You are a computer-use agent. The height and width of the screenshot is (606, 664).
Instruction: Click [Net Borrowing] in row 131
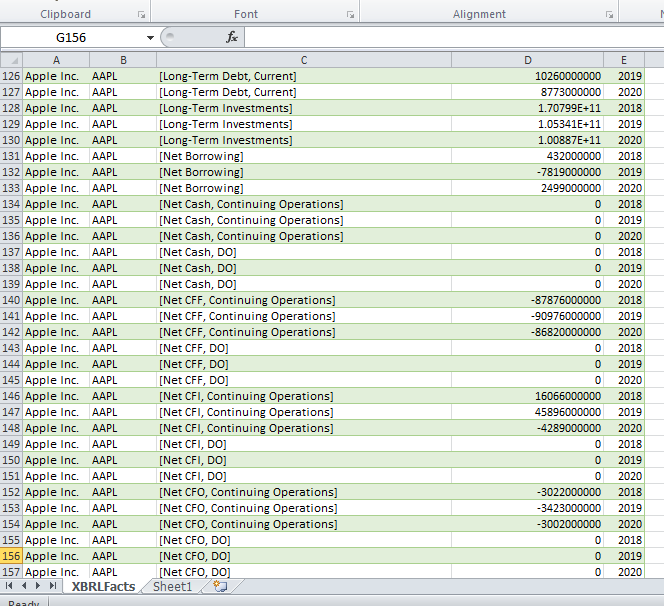click(x=201, y=156)
